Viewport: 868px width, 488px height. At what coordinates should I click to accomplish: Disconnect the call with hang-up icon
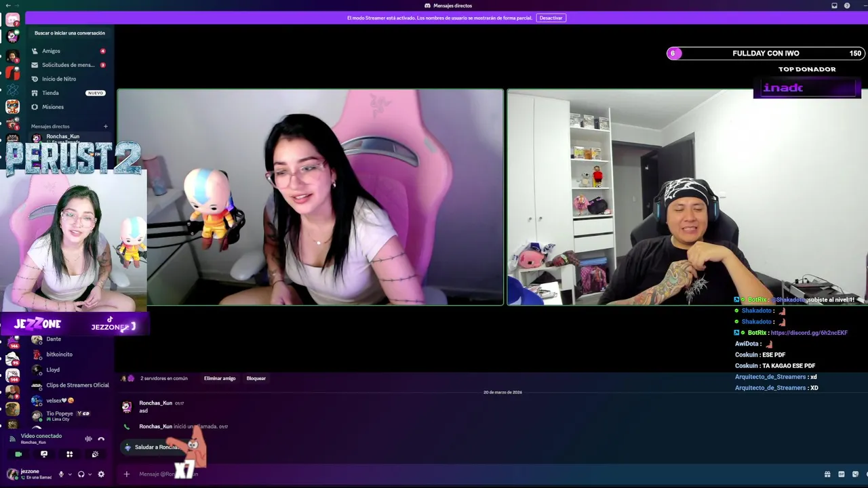[x=101, y=439]
